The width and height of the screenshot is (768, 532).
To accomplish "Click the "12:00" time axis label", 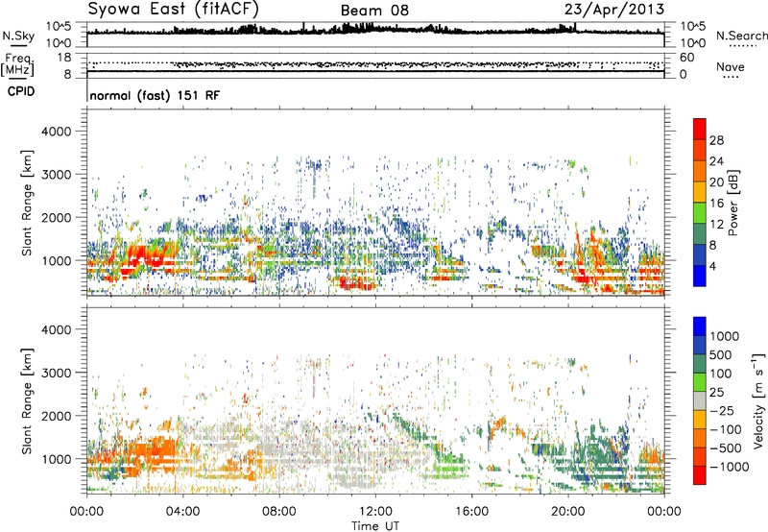I will (x=375, y=512).
